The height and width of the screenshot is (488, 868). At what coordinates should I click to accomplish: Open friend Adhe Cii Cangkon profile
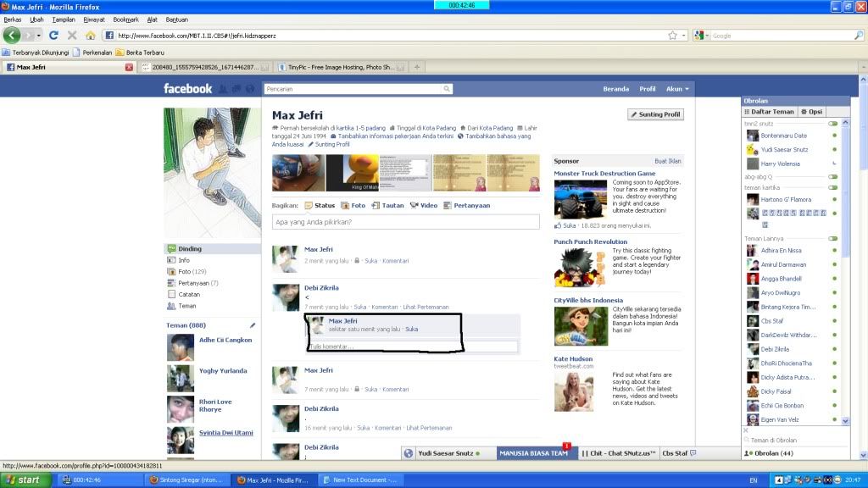(225, 341)
